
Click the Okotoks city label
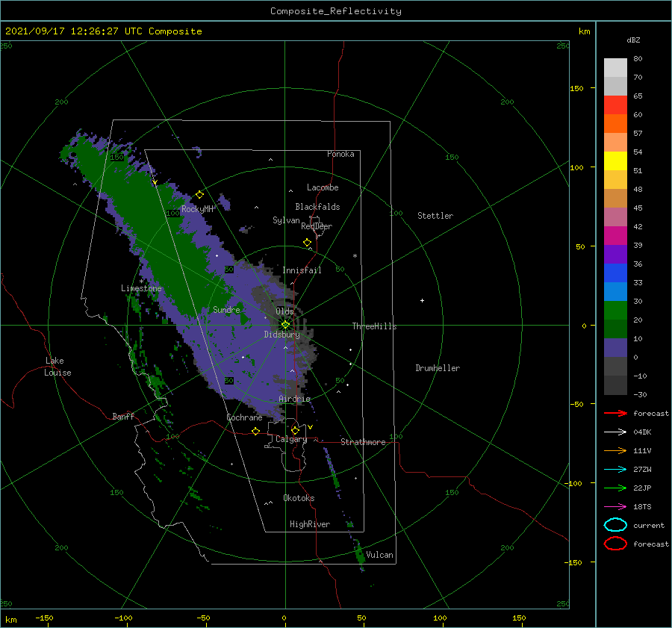299,498
